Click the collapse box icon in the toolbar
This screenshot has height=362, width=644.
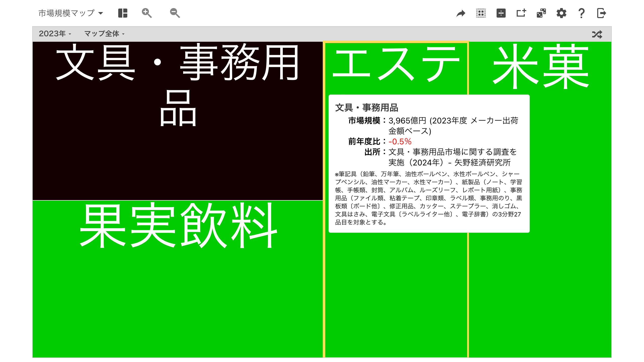click(501, 13)
